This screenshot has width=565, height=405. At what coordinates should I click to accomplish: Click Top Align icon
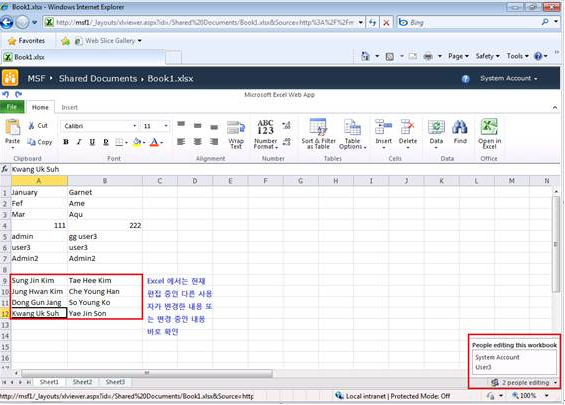click(181, 125)
